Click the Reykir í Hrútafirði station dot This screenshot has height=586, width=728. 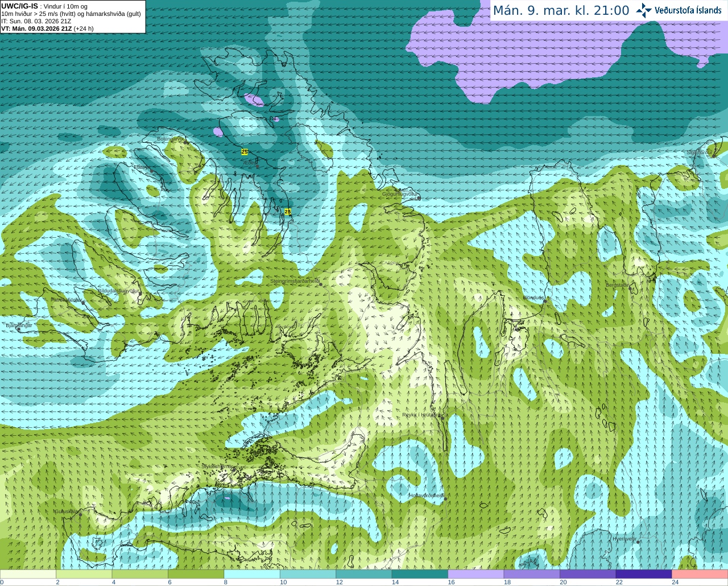coord(442,418)
